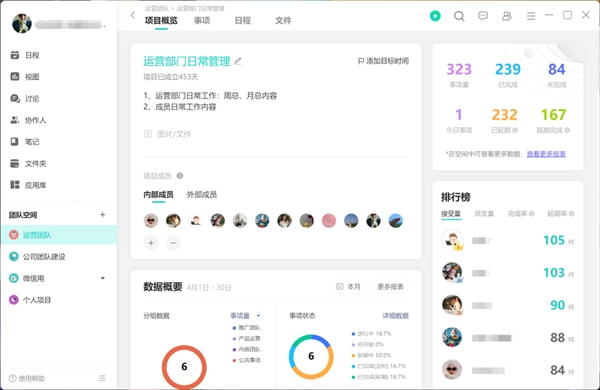This screenshot has height=390, width=600.
Task: Open the three-line hamburger menu in top bar
Action: coord(531,16)
